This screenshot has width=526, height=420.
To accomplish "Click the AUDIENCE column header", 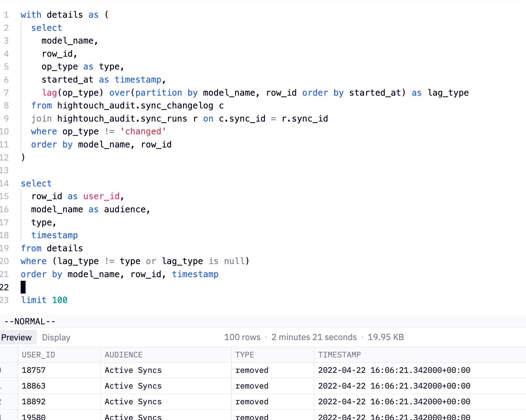I will pyautogui.click(x=123, y=355).
